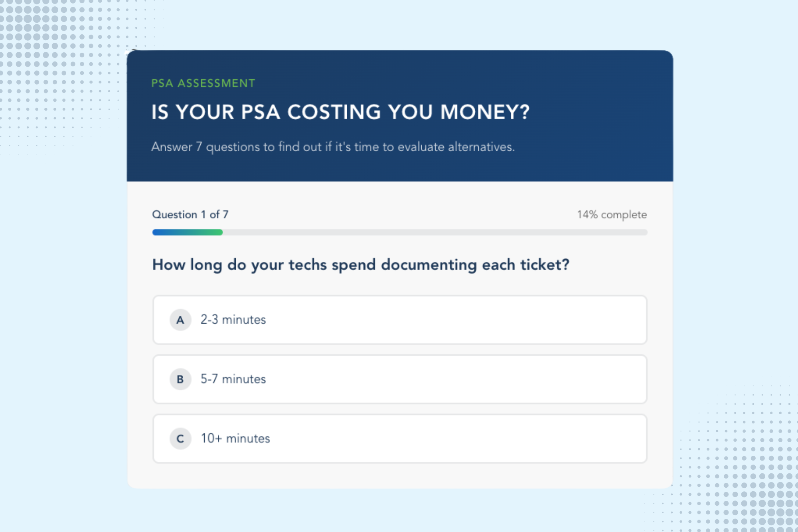Click the green PSA ASSESSMENT label
The height and width of the screenshot is (532, 798).
click(203, 83)
